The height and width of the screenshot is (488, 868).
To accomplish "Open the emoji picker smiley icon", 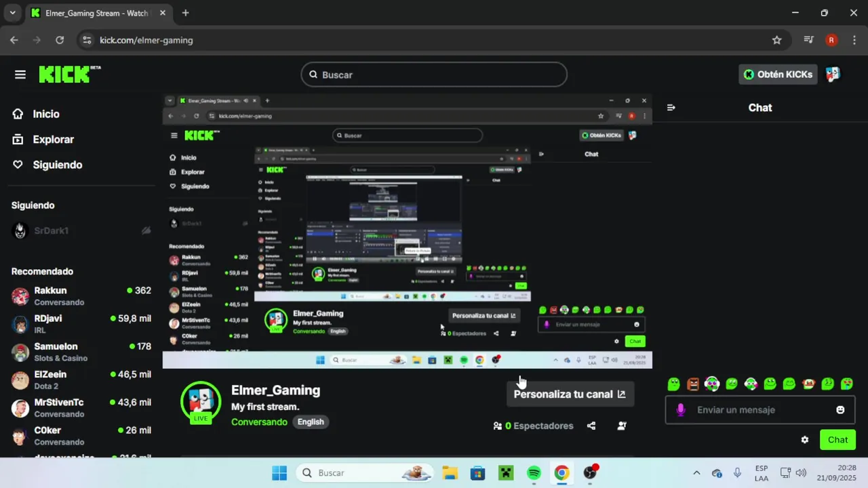I will pos(840,410).
